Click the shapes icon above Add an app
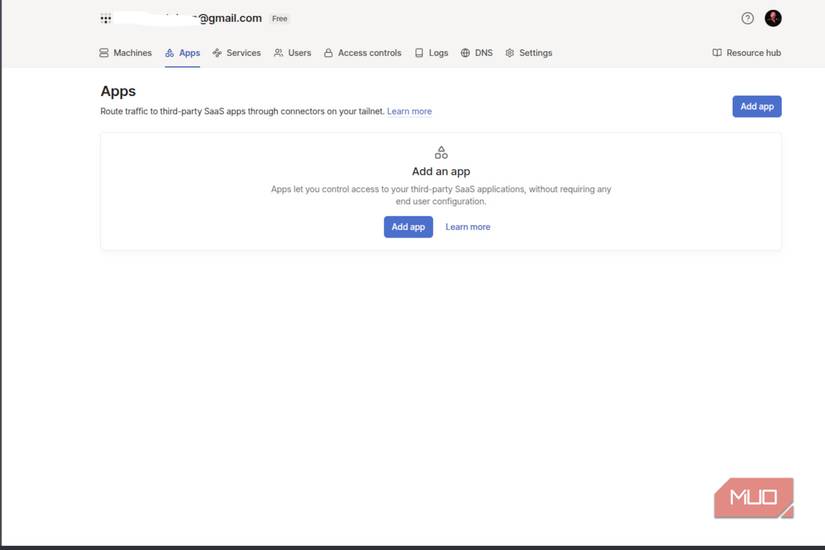This screenshot has height=550, width=825. click(x=441, y=153)
